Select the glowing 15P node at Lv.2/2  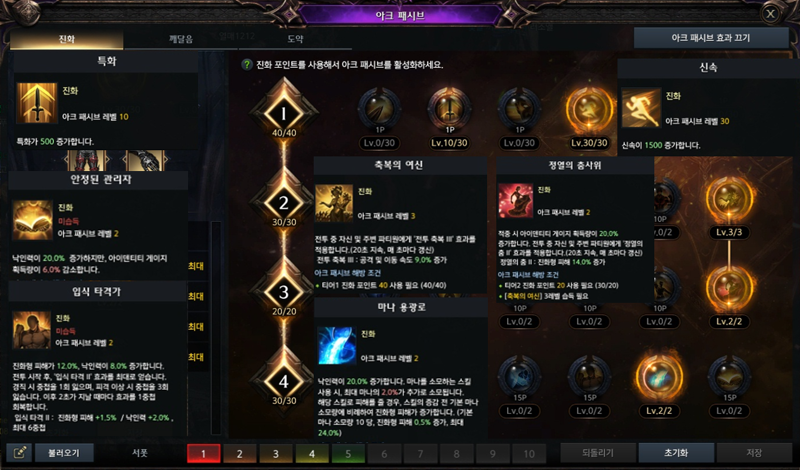[x=659, y=377]
